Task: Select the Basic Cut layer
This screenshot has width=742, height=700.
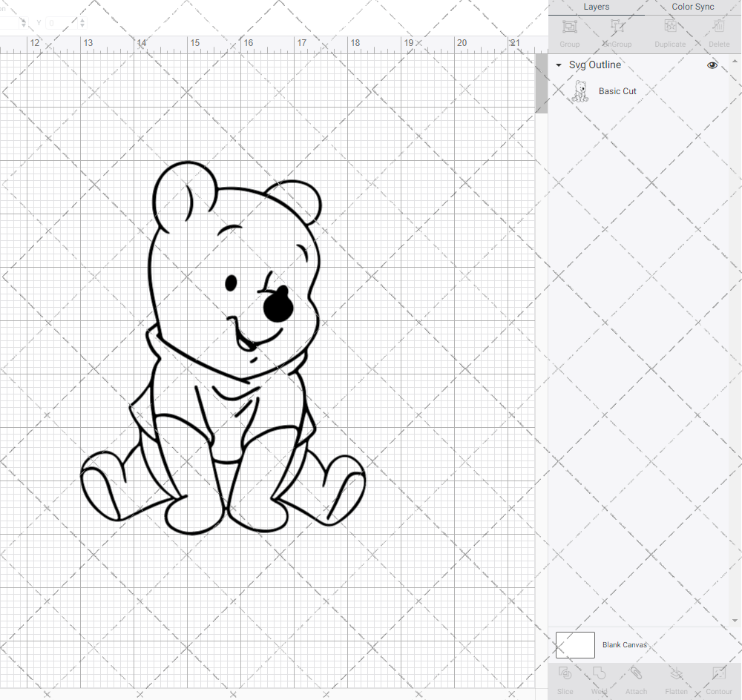Action: [617, 90]
